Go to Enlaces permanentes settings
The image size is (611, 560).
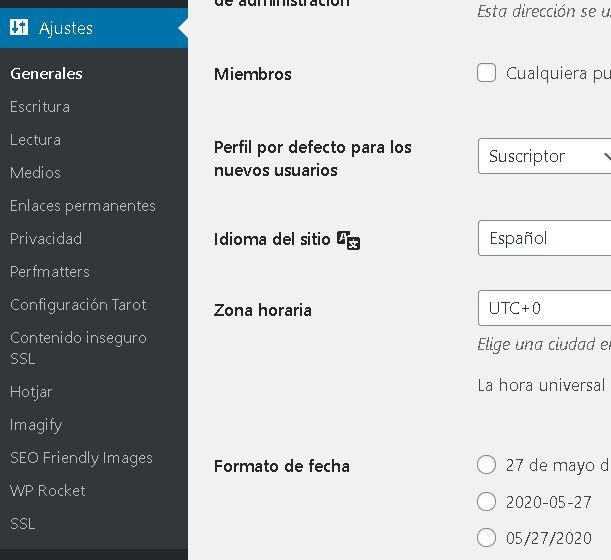[x=83, y=206]
